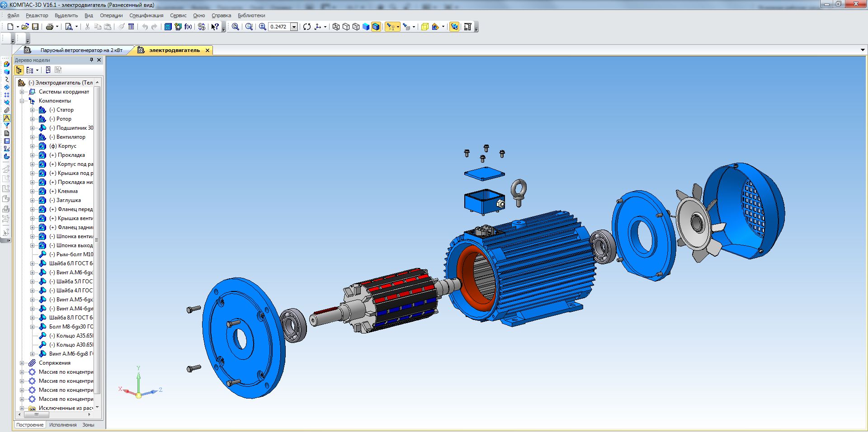868x432 pixels.
Task: Click the arrays dotted sidebar icon
Action: tap(7, 95)
